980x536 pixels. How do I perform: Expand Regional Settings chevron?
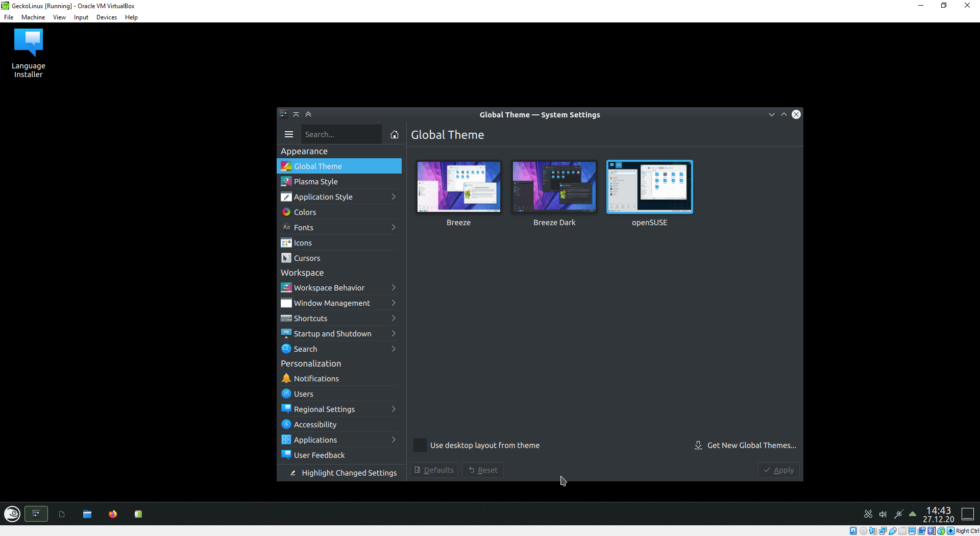(x=394, y=409)
